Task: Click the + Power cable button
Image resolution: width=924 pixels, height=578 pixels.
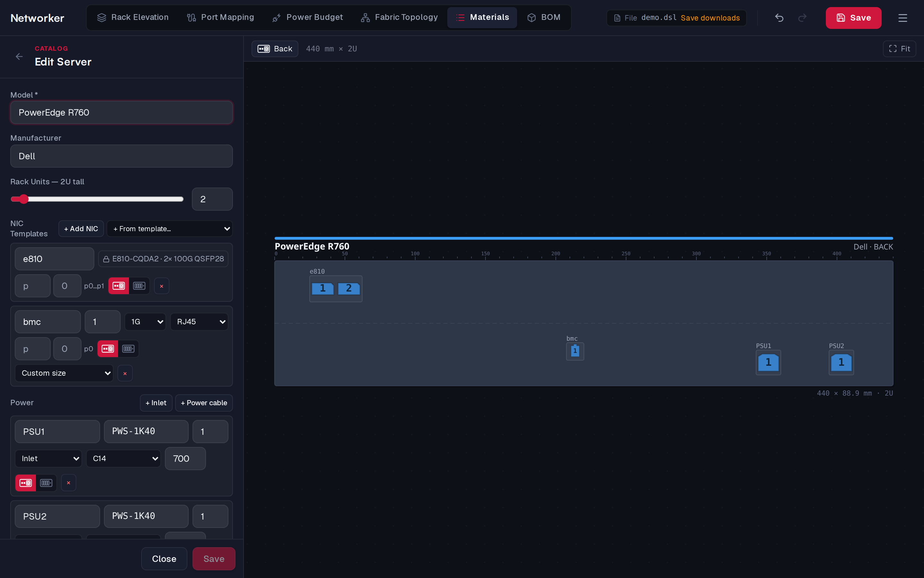Action: point(204,403)
